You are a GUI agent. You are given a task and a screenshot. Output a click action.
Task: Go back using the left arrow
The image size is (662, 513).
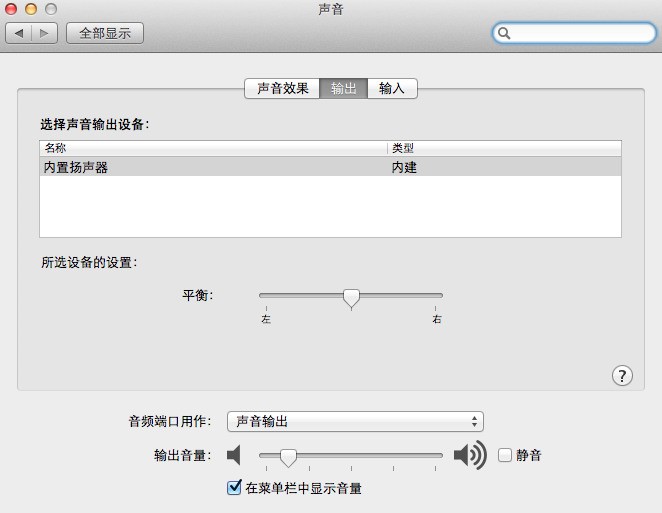(19, 33)
